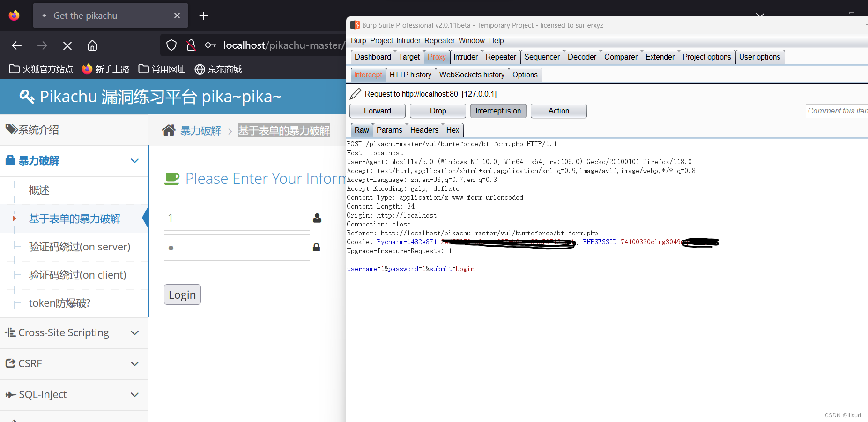Open the Action button menu
This screenshot has width=868, height=422.
(559, 111)
